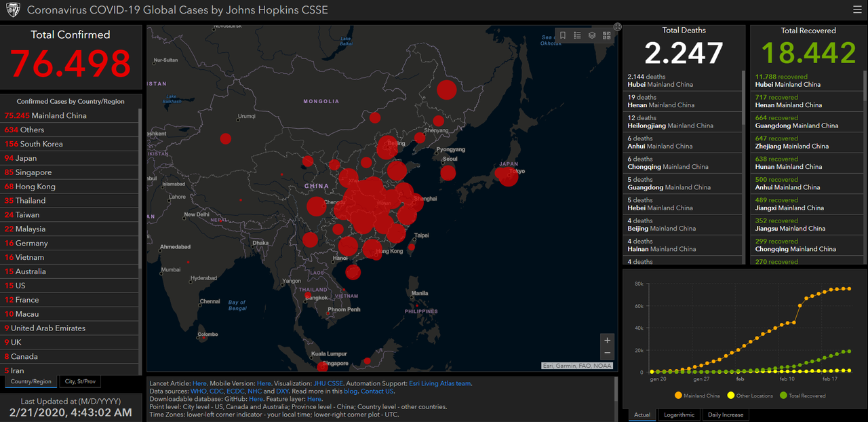
Task: Select Mainland China in the country list
Action: pos(70,115)
